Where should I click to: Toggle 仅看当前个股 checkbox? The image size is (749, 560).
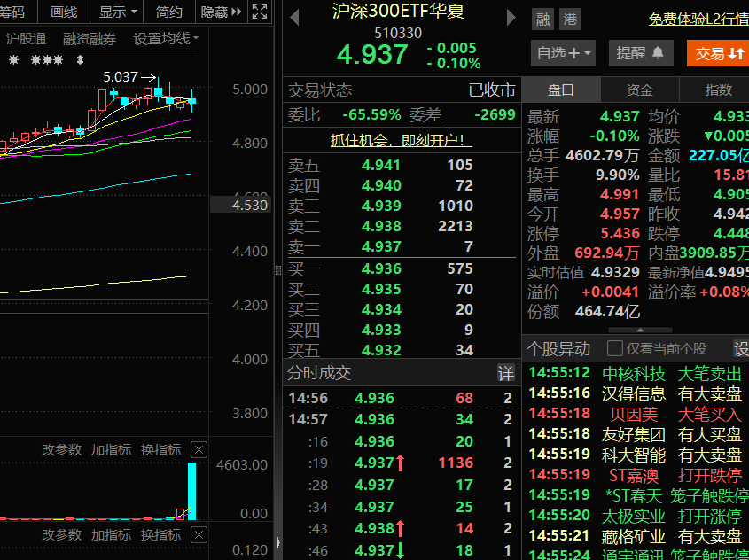pyautogui.click(x=614, y=348)
